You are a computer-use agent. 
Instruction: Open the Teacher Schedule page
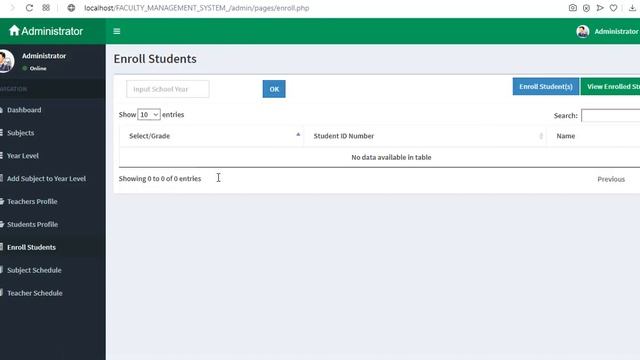[34, 293]
